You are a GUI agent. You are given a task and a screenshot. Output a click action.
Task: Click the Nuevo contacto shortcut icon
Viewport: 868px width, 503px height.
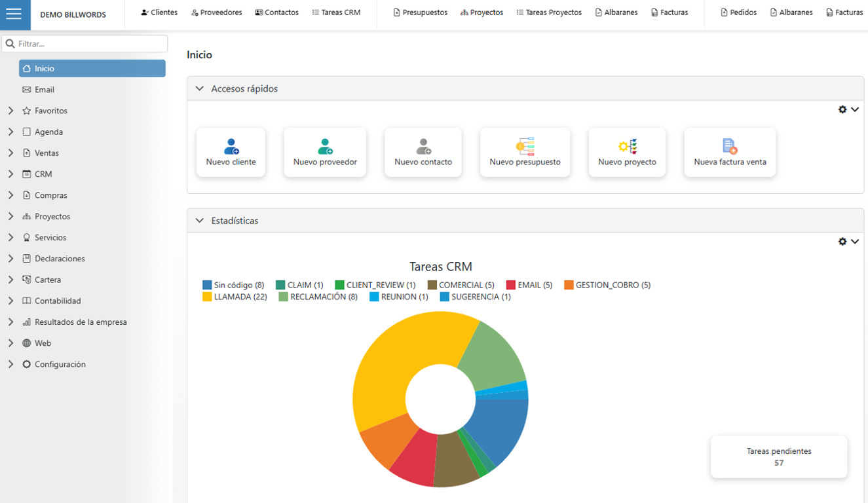click(423, 146)
